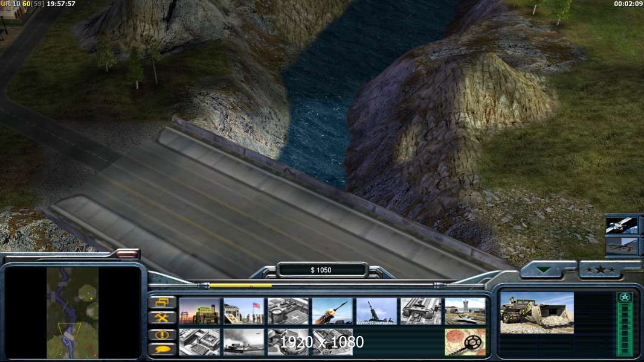Click the $ 1050 money display
Screen dimensions: 644x362
point(321,270)
